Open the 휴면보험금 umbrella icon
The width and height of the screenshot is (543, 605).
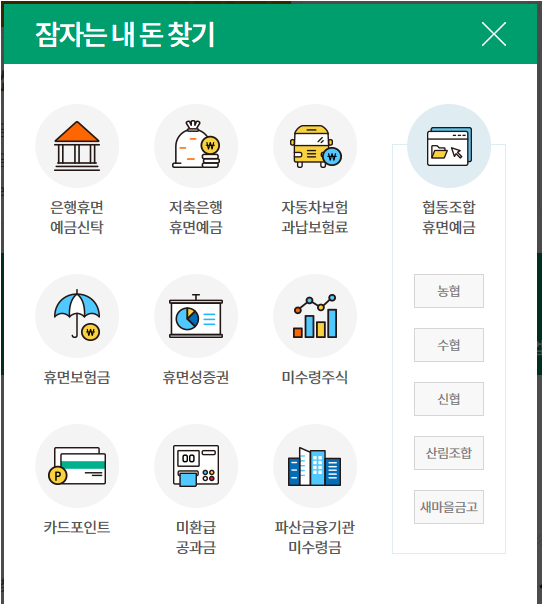pyautogui.click(x=77, y=316)
